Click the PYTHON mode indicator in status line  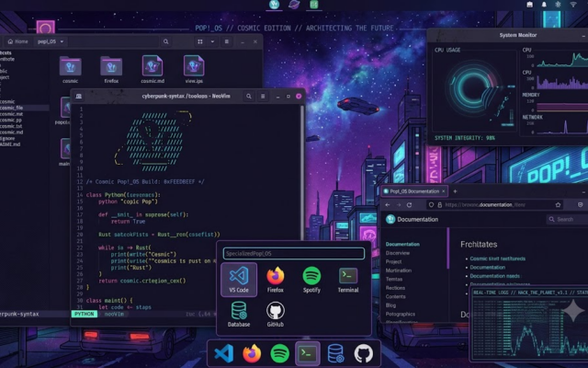tap(85, 314)
